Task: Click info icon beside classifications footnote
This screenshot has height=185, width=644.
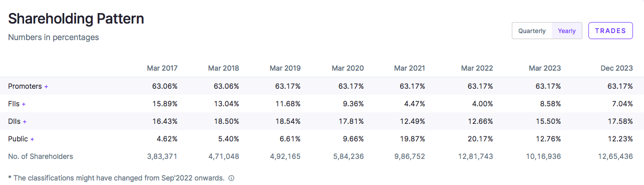Action: pyautogui.click(x=231, y=178)
